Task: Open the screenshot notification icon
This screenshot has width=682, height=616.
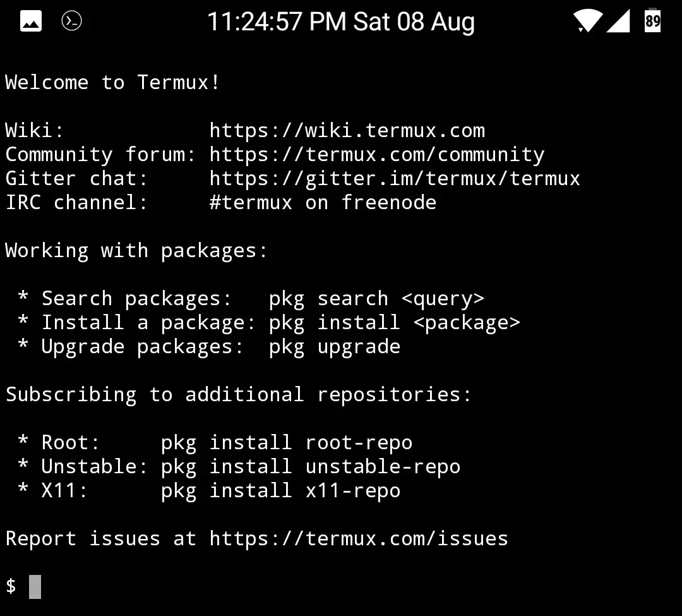Action: pos(30,20)
